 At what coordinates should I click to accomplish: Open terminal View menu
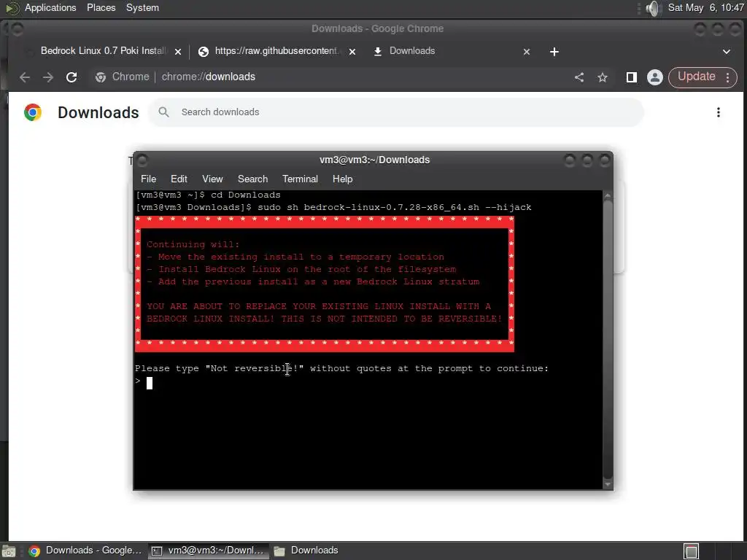click(x=212, y=179)
